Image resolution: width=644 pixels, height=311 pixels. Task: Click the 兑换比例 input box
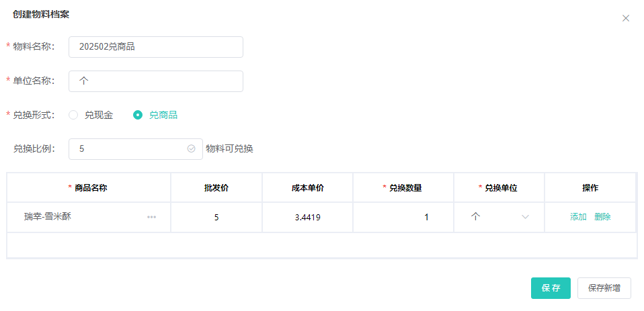tap(128, 149)
